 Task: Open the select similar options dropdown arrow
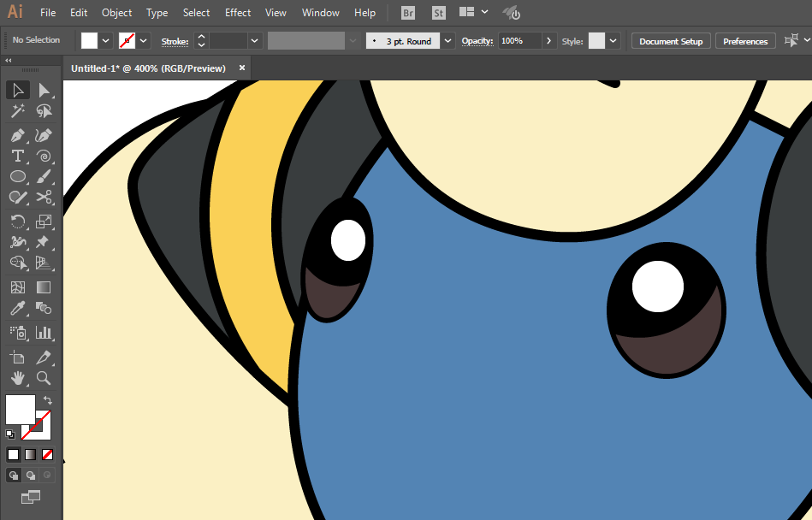click(x=807, y=40)
